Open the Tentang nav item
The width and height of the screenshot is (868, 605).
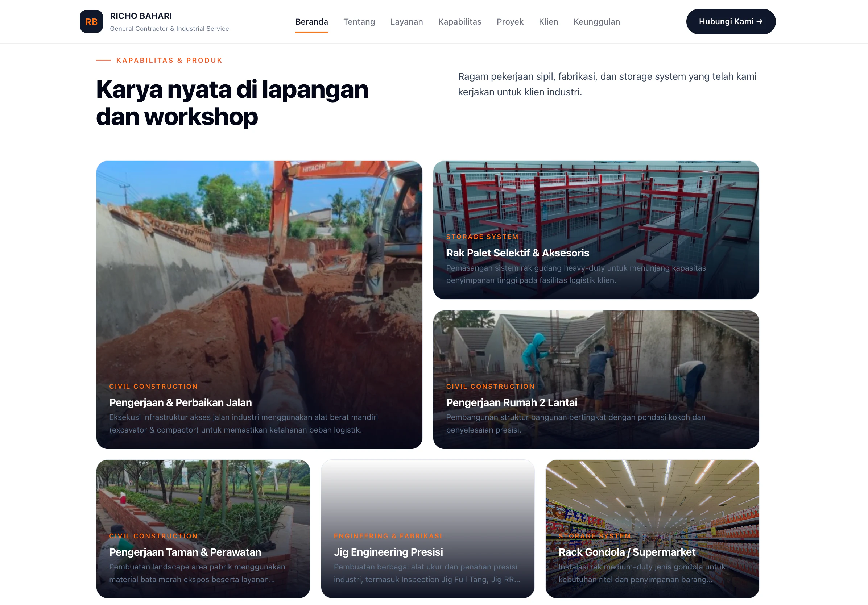pyautogui.click(x=359, y=21)
